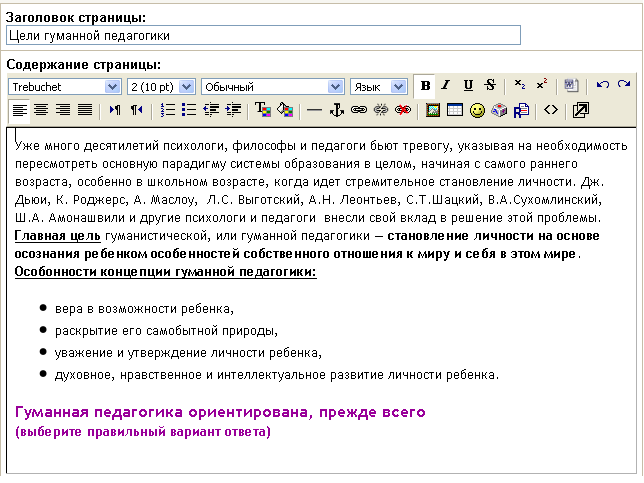The width and height of the screenshot is (644, 483).
Task: Toggle italic text formatting
Action: [x=446, y=86]
